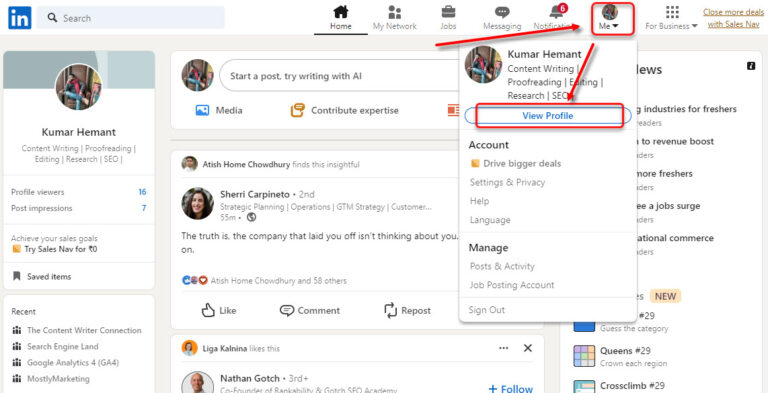
Task: Dismiss the Nathan Gotch post
Action: tap(528, 348)
